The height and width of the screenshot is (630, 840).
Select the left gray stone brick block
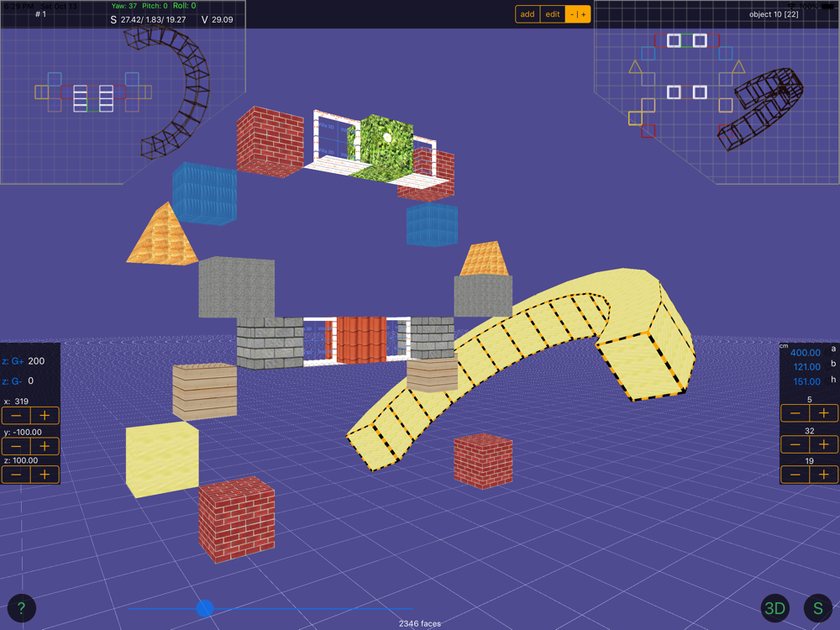click(x=270, y=344)
